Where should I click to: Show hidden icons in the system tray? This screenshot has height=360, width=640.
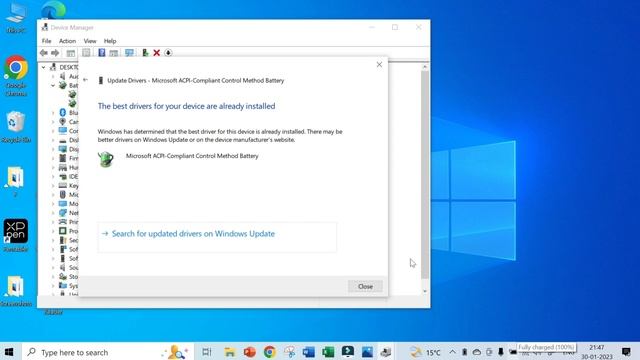click(452, 352)
